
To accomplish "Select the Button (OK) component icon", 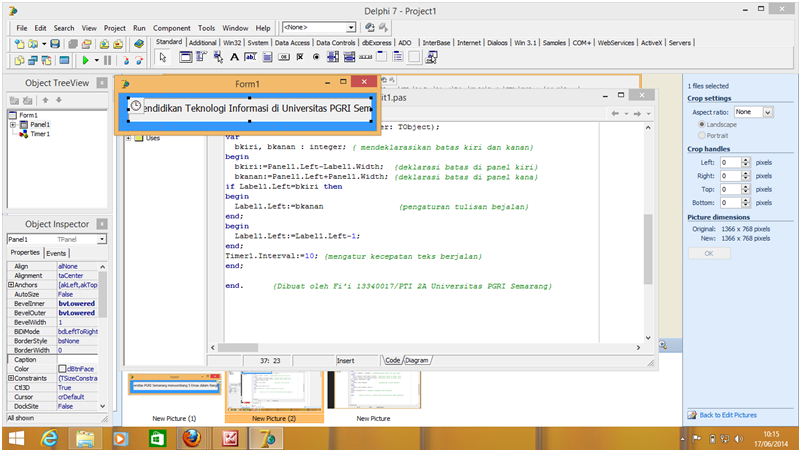I will (284, 57).
